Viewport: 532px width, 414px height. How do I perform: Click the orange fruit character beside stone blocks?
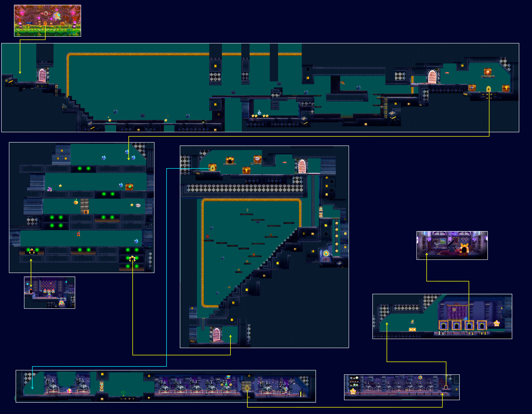[76, 202]
